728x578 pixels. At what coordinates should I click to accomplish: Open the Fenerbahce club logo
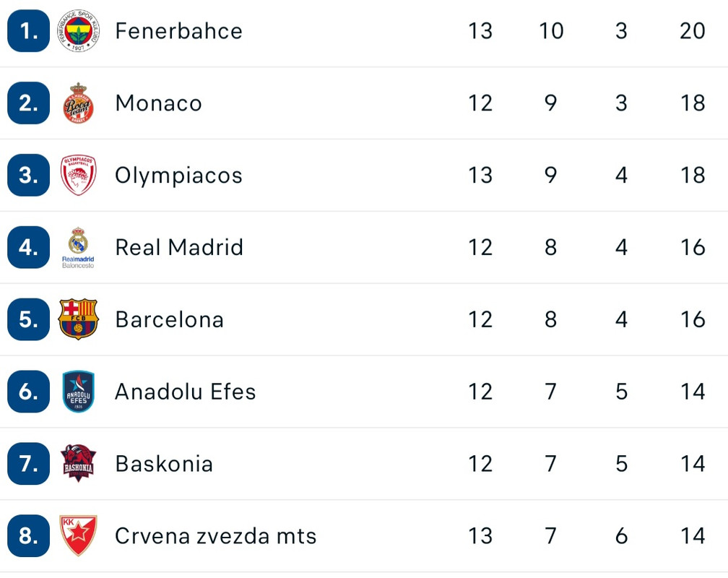point(78,30)
